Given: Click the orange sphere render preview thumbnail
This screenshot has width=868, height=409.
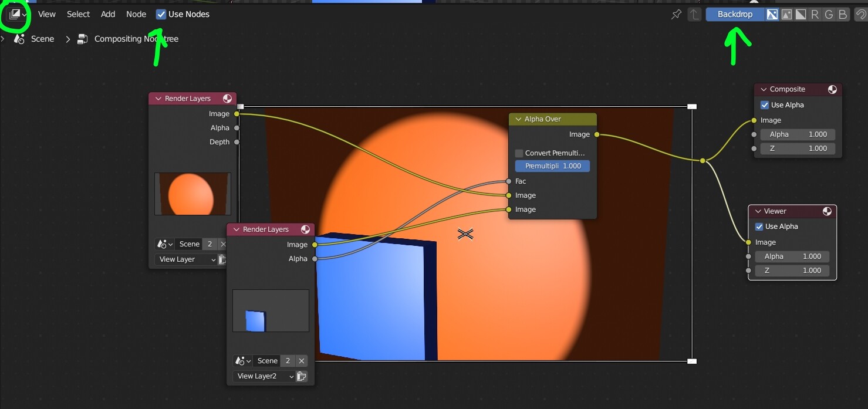Looking at the screenshot, I should 192,194.
